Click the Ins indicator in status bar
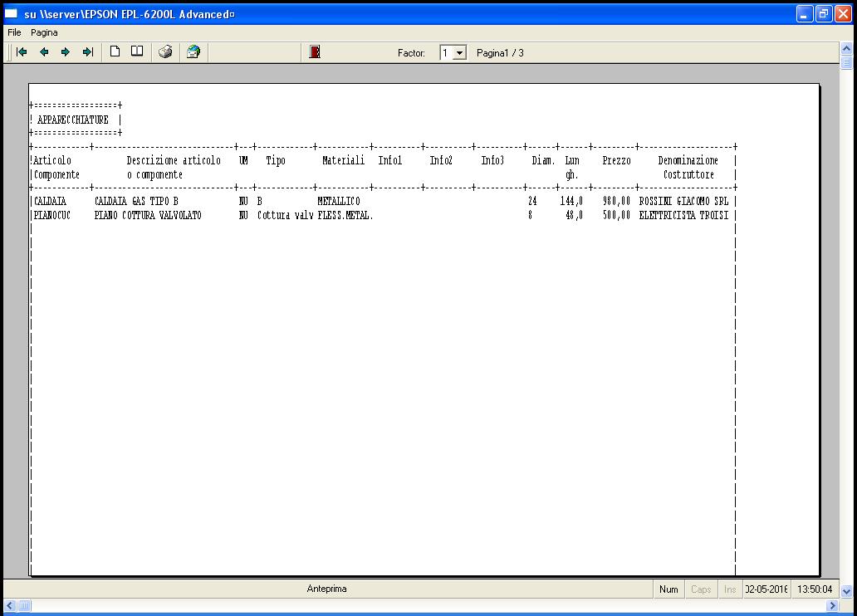The height and width of the screenshot is (616, 857). tap(729, 589)
